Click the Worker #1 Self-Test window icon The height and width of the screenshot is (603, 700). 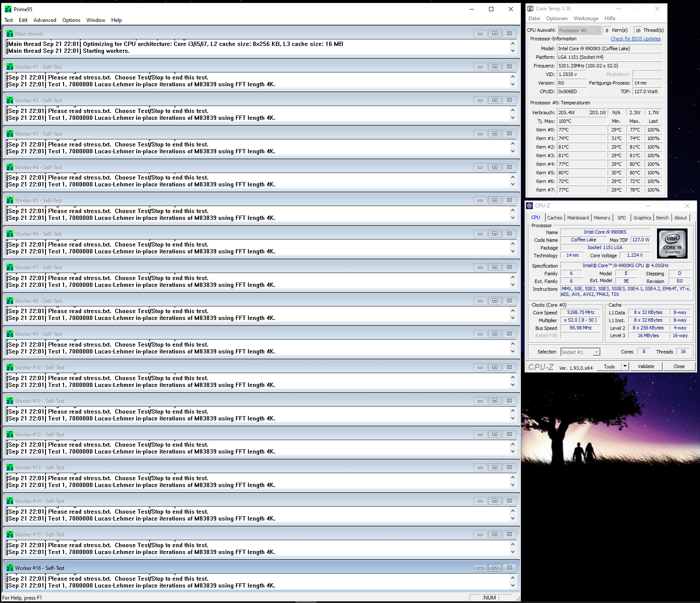coord(10,67)
